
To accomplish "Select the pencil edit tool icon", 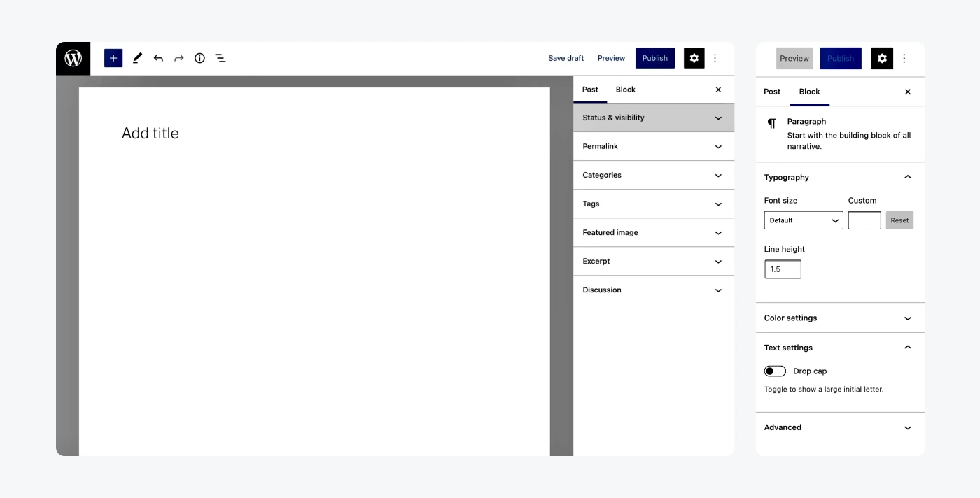I will point(137,58).
